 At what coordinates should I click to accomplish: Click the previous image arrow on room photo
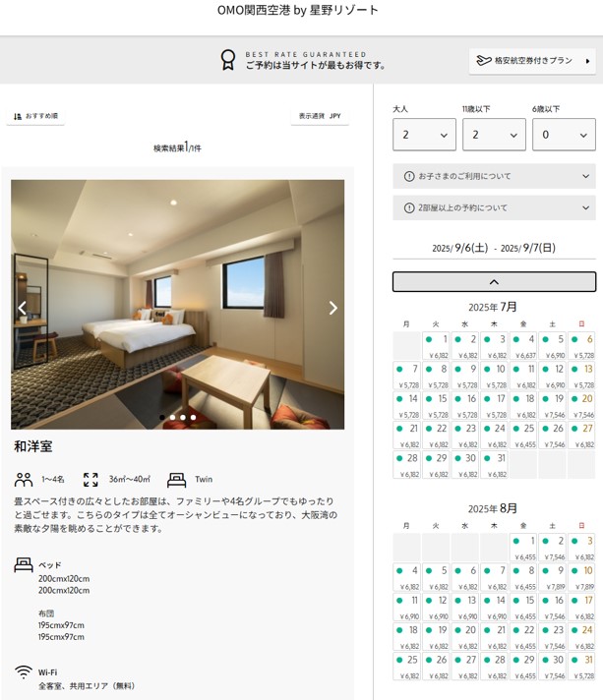[x=23, y=308]
